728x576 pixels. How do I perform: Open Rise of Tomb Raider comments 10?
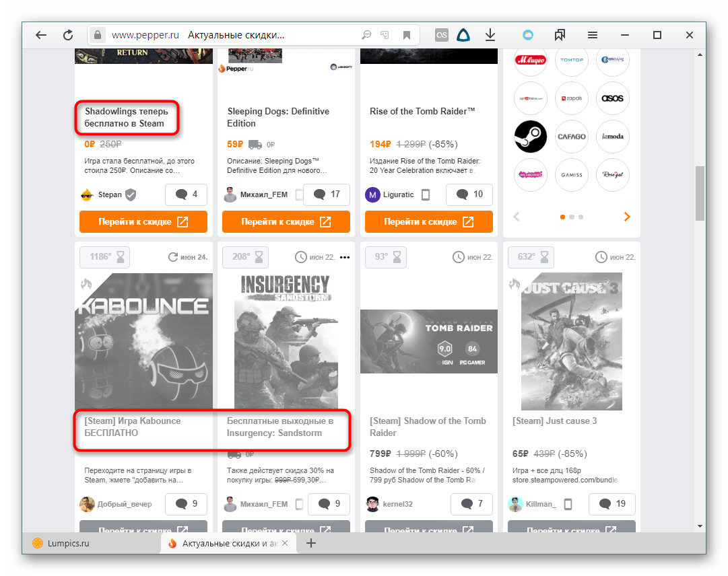click(469, 194)
